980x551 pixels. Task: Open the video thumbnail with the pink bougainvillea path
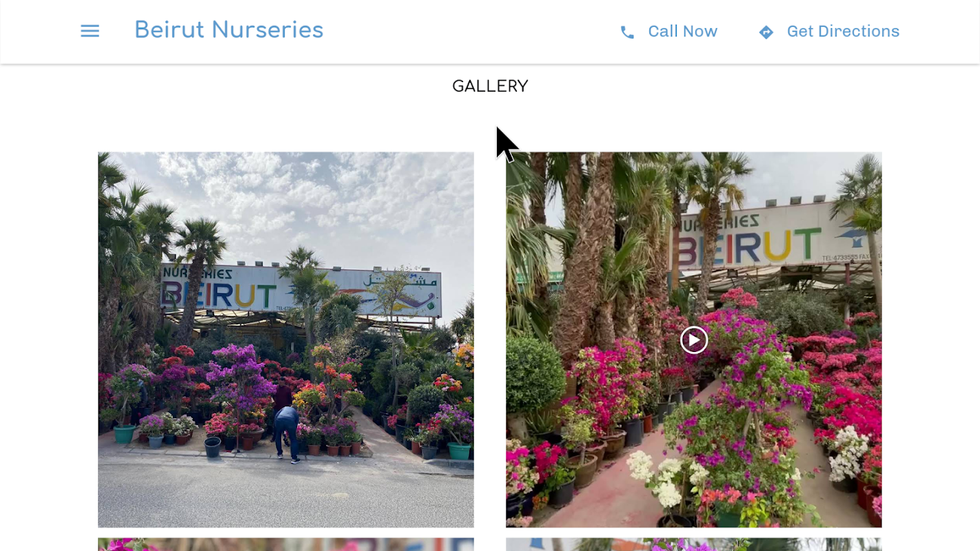pos(694,340)
